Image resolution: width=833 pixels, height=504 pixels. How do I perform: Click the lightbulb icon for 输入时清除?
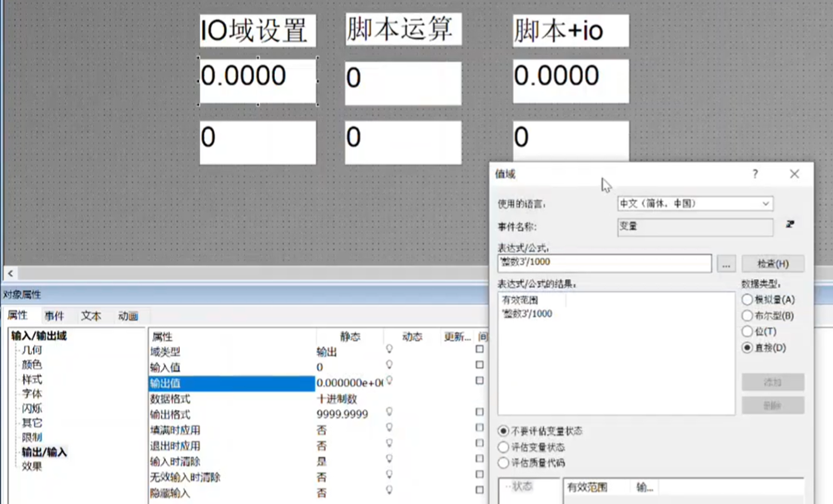(x=388, y=461)
